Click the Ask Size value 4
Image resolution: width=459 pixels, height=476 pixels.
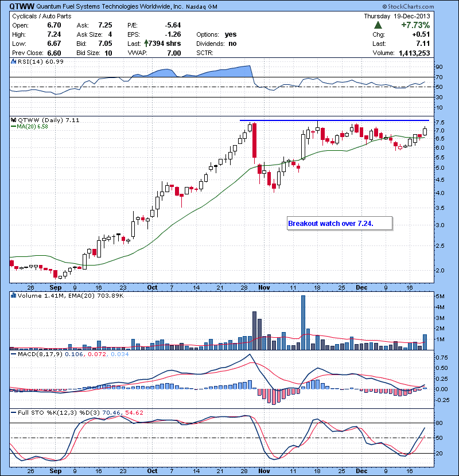click(x=110, y=34)
